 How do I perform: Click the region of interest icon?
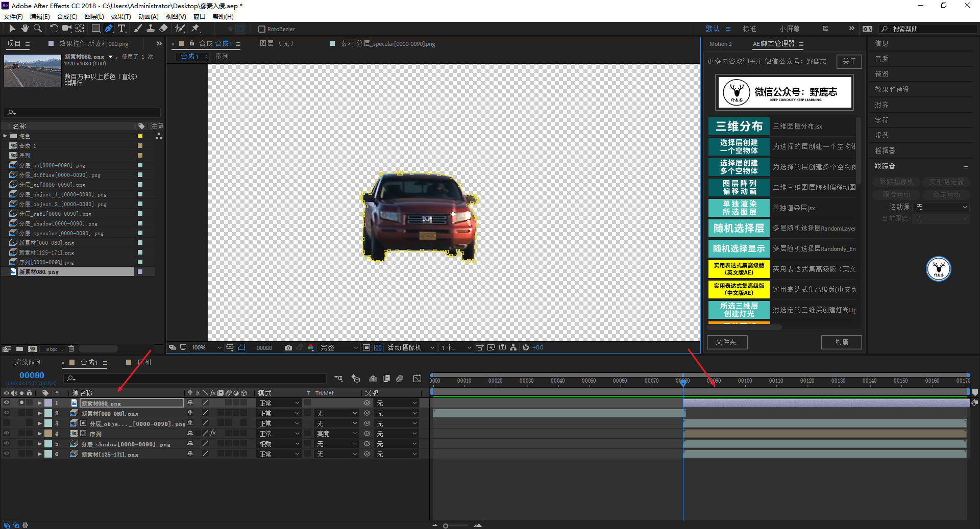(366, 348)
